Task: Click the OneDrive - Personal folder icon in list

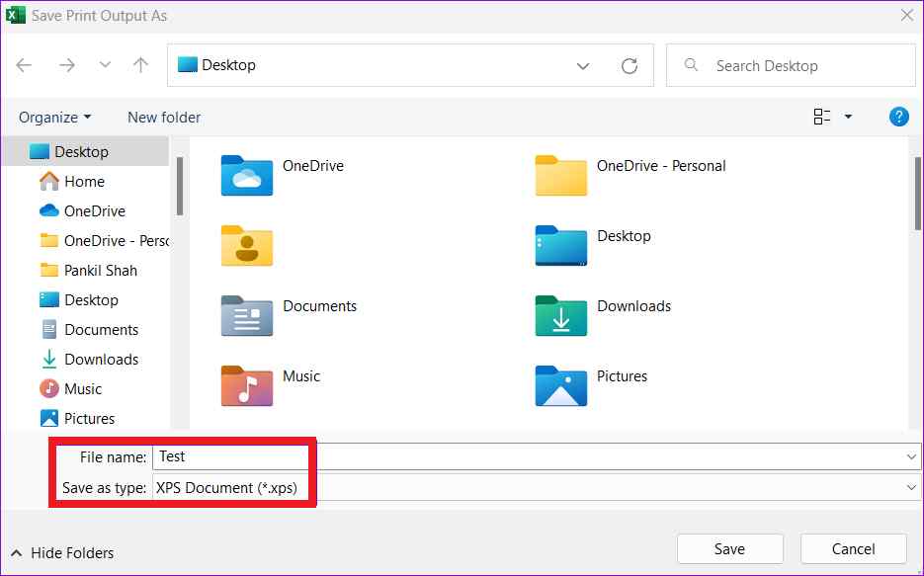Action: (x=561, y=175)
